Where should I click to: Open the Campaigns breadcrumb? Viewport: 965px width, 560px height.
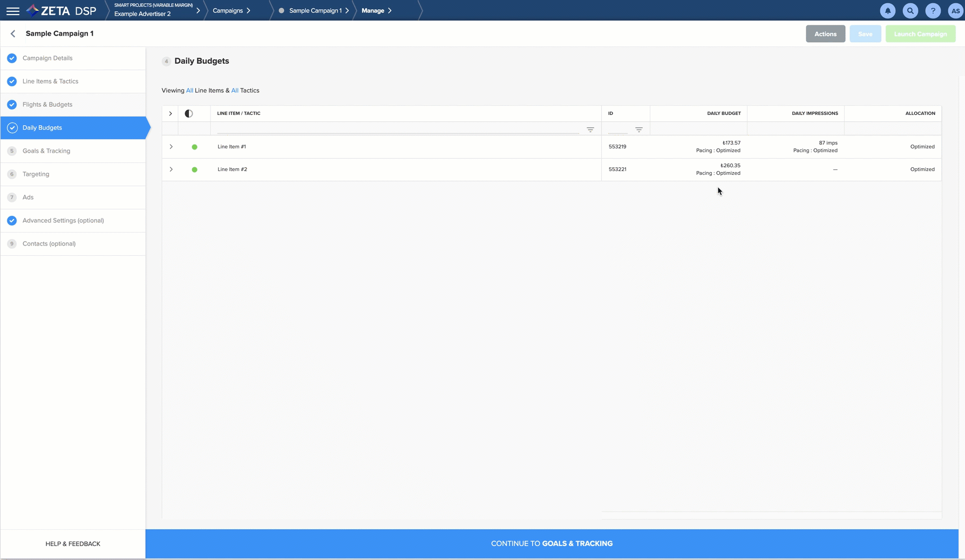228,11
